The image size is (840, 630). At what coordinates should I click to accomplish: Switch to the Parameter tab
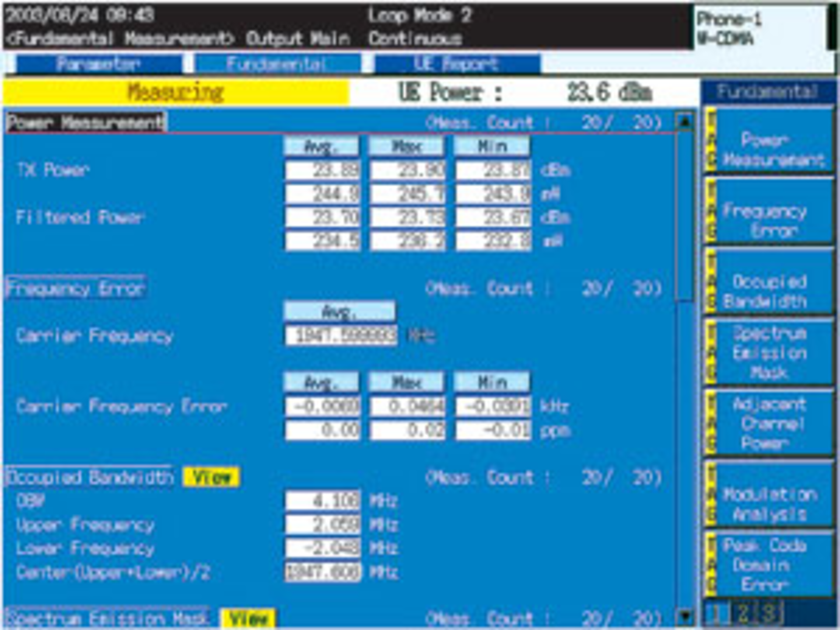(x=98, y=64)
